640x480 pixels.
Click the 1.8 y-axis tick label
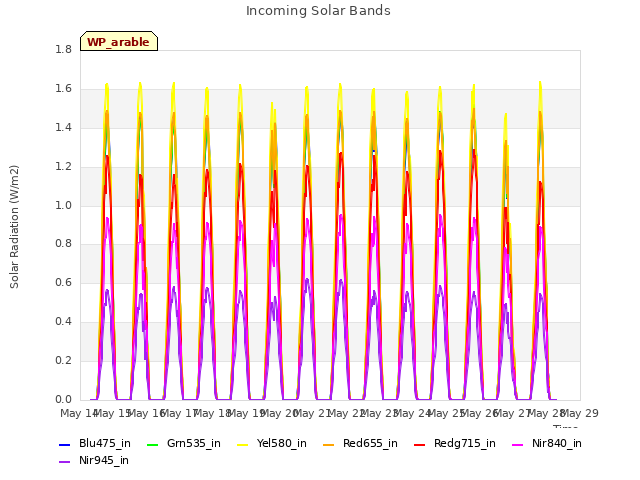(63, 50)
